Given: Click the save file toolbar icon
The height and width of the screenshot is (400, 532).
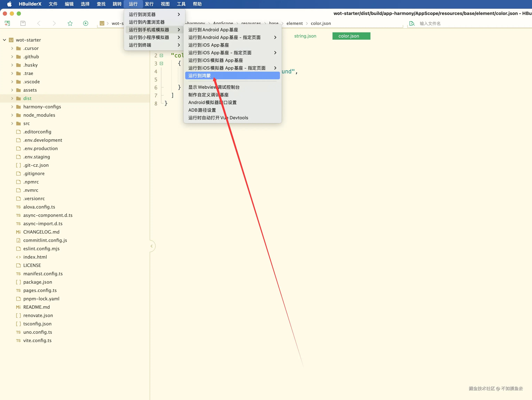Looking at the screenshot, I should [23, 23].
